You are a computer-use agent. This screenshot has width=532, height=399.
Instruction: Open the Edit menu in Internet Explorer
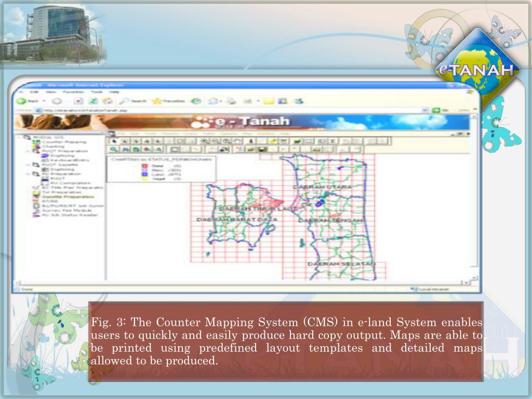34,92
